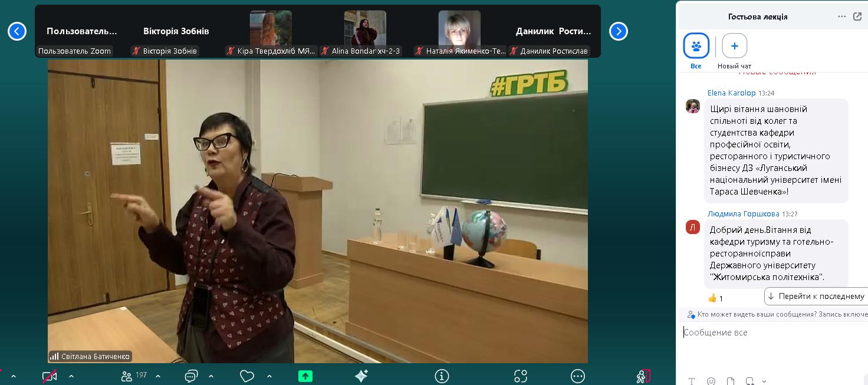
Task: Click muted mic icon next to Вікторія Зобнів
Action: coord(136,51)
